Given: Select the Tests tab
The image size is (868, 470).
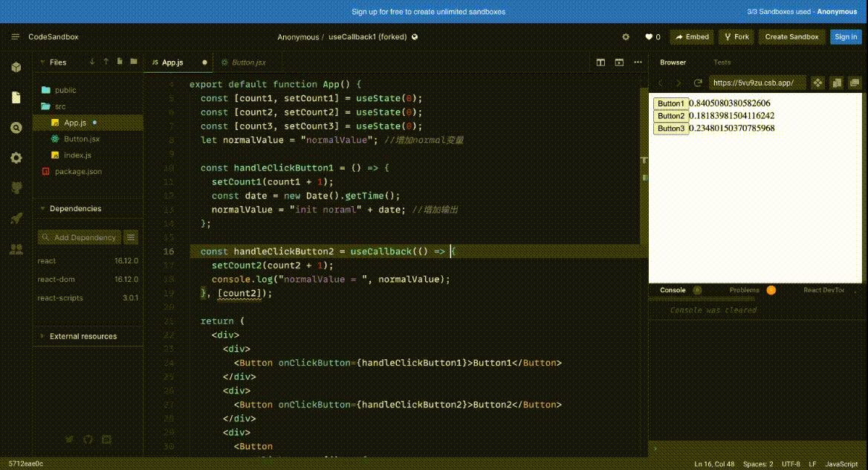Looking at the screenshot, I should click(722, 62).
